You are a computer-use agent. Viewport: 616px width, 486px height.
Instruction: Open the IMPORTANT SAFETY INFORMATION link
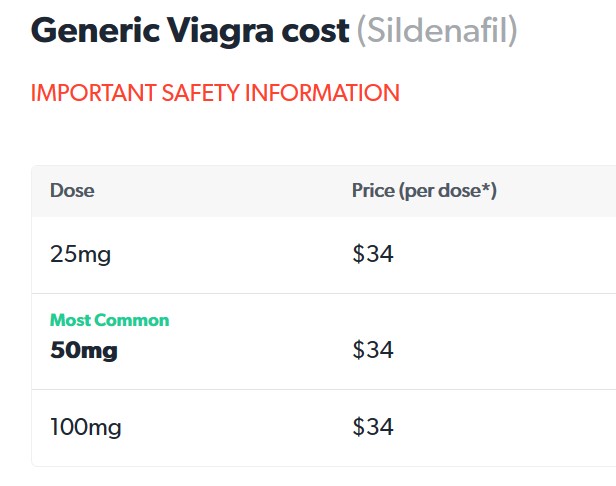(x=215, y=93)
